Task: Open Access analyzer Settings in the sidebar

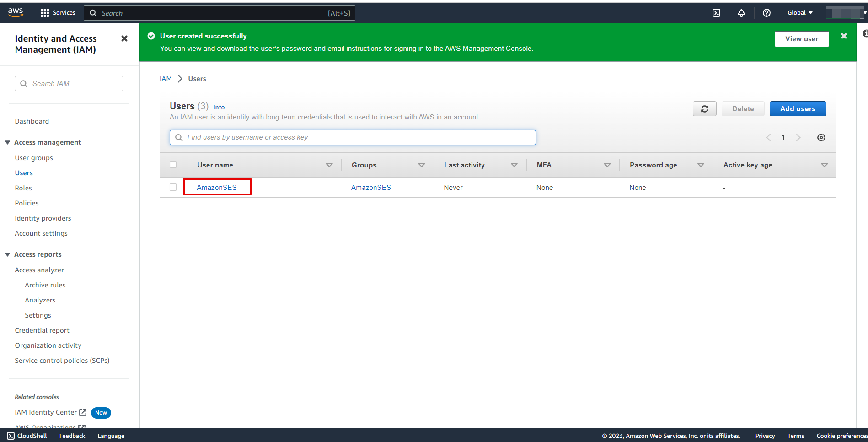Action: pyautogui.click(x=38, y=315)
